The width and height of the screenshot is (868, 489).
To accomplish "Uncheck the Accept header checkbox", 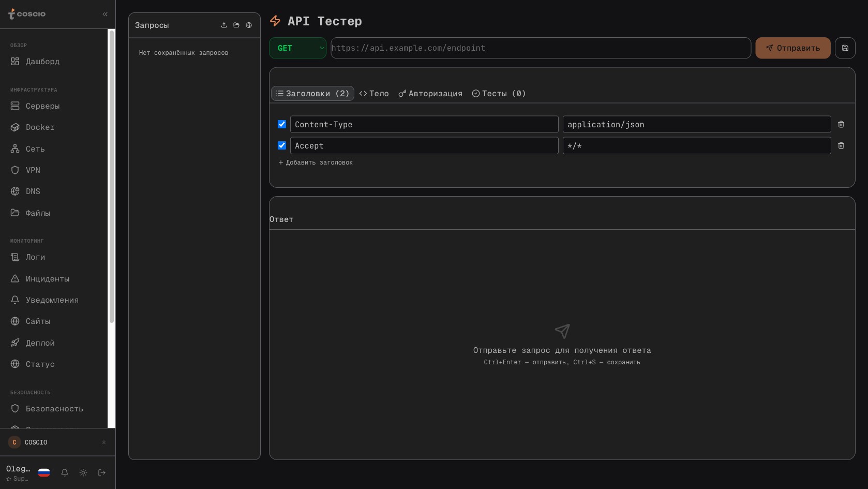I will pyautogui.click(x=282, y=145).
